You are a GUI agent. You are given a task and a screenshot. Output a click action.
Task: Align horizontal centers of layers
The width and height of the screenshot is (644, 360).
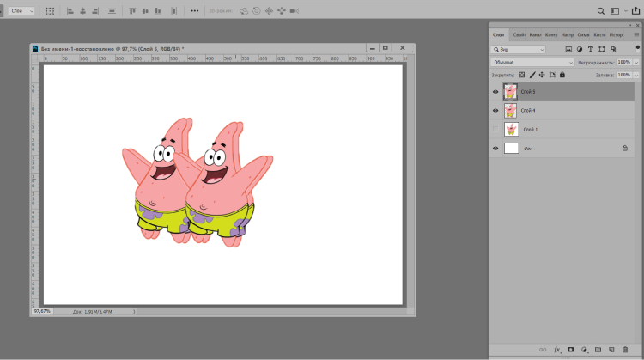[82, 11]
